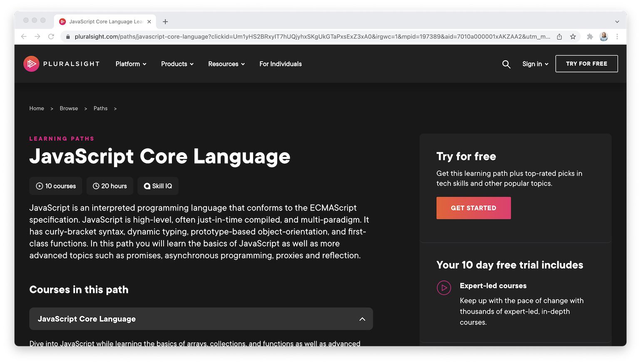Viewport: 641px width, 364px height.
Task: Go to Browse breadcrumb
Action: tap(69, 108)
